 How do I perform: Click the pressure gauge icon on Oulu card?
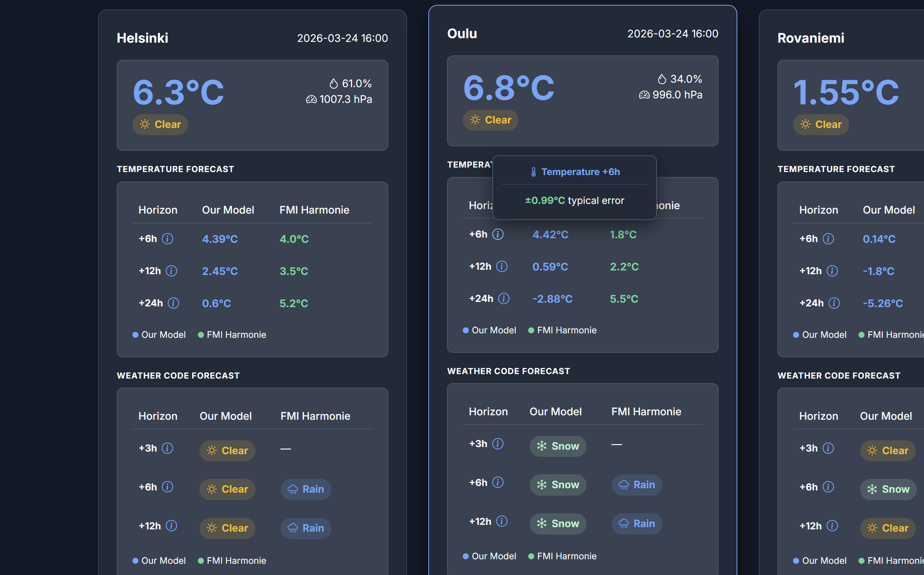click(x=644, y=95)
